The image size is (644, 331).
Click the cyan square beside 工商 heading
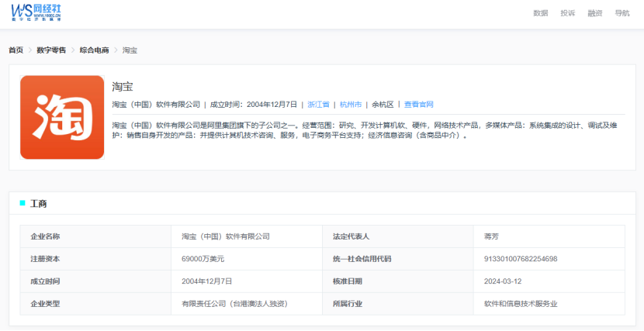click(23, 203)
